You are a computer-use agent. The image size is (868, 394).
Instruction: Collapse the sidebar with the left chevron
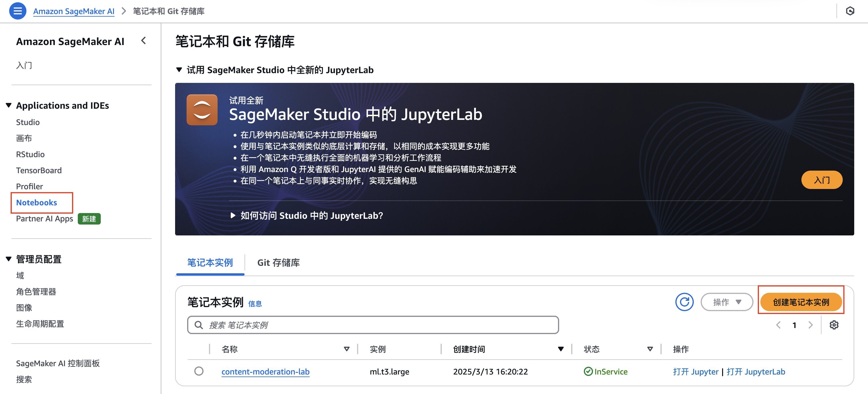tap(144, 41)
